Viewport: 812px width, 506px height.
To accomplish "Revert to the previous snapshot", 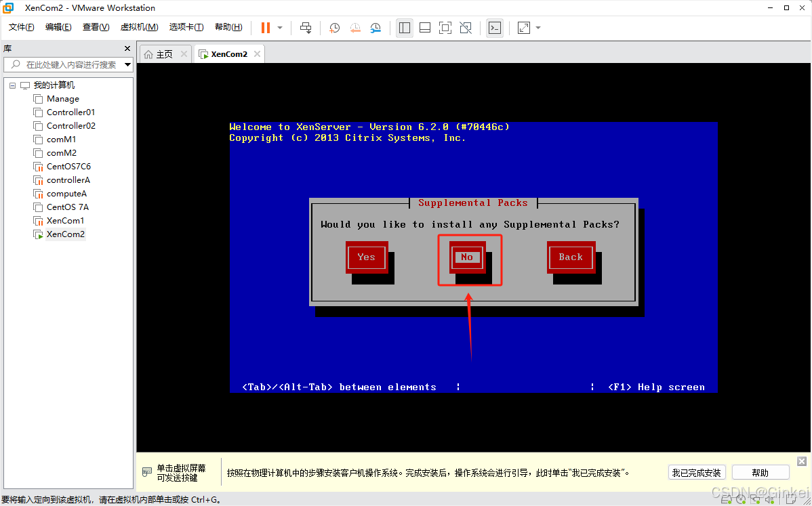I will tap(355, 28).
